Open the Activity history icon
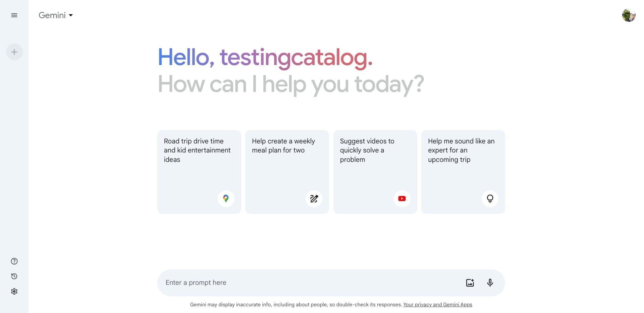The height and width of the screenshot is (313, 644). pyautogui.click(x=14, y=276)
